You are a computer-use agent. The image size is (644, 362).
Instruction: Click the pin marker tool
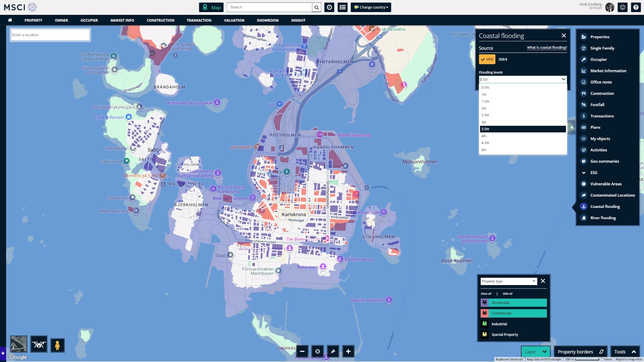333,351
